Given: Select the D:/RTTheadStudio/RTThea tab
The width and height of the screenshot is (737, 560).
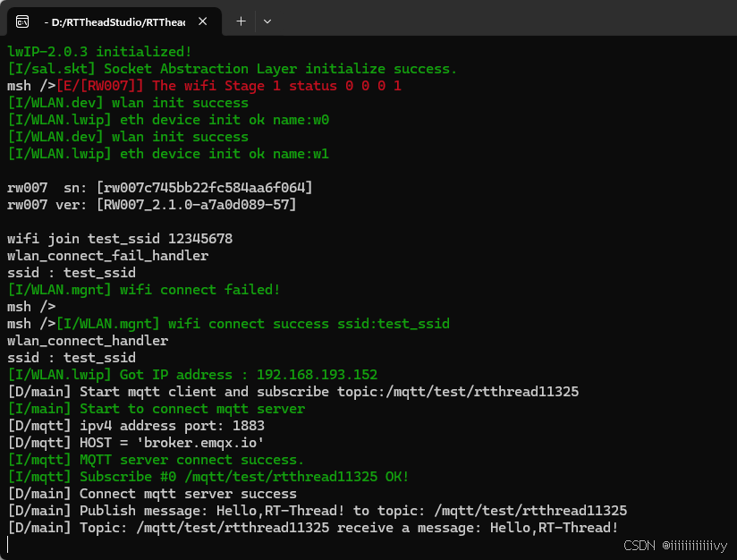Looking at the screenshot, I should [114, 21].
